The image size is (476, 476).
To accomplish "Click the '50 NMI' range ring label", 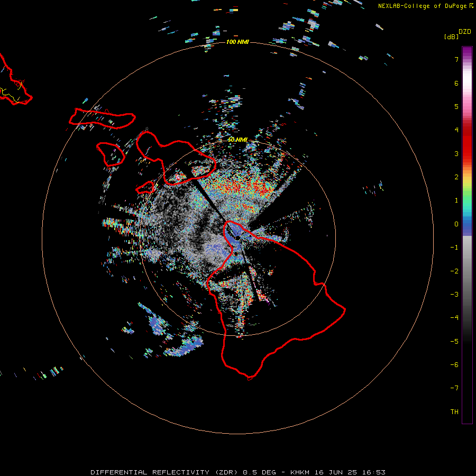I will (x=237, y=140).
